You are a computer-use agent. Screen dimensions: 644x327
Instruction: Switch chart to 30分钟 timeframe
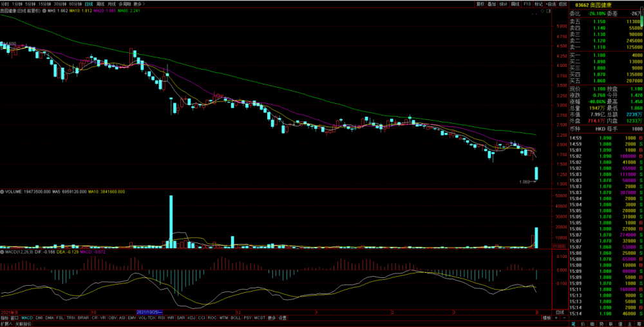[59, 4]
